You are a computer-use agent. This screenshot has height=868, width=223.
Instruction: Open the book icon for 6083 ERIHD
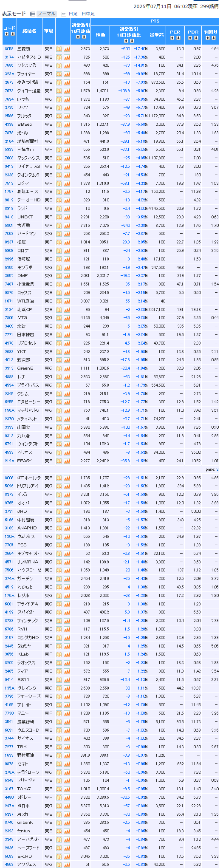pos(59,857)
